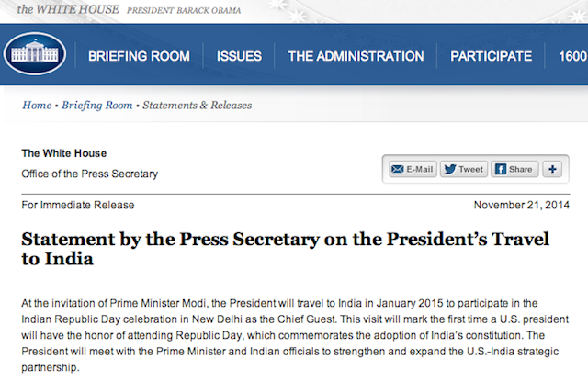Open the Participate menu
The image size is (588, 381).
pyautogui.click(x=491, y=56)
